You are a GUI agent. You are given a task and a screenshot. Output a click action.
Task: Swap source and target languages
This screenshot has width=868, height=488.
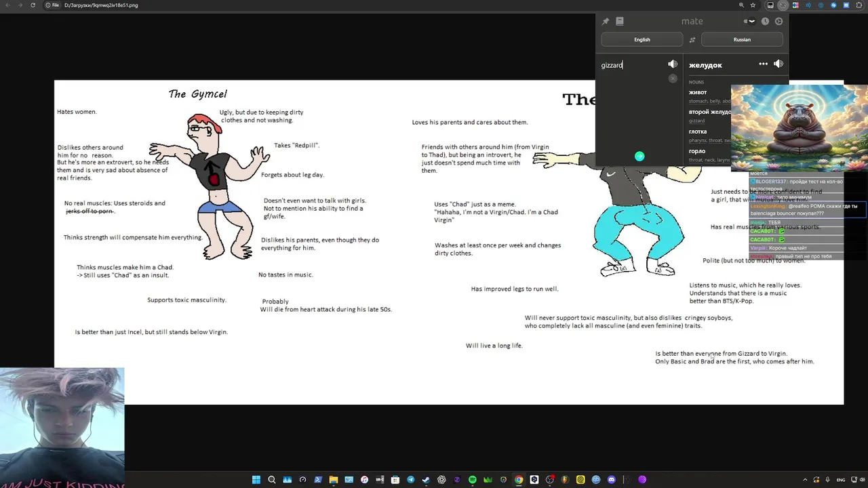coord(692,39)
